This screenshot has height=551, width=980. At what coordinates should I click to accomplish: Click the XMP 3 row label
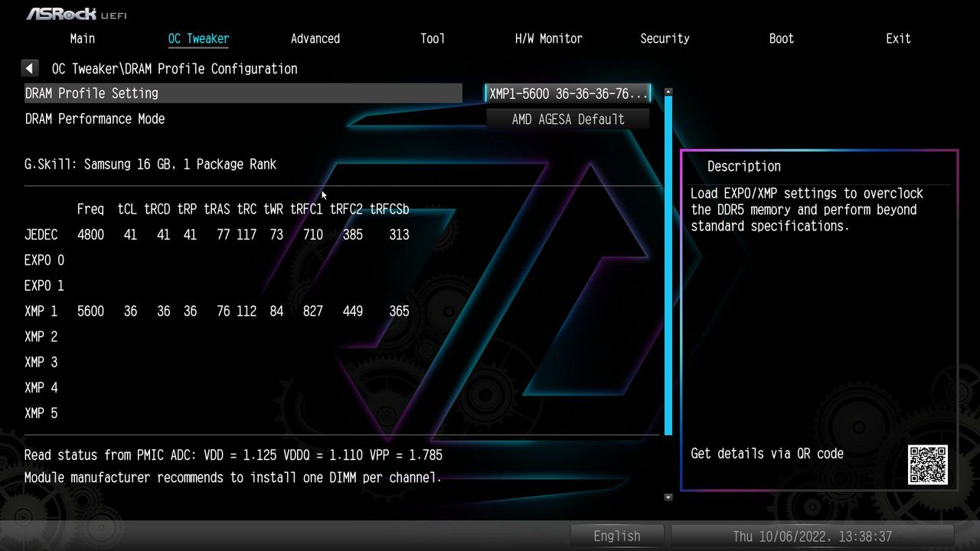(41, 362)
